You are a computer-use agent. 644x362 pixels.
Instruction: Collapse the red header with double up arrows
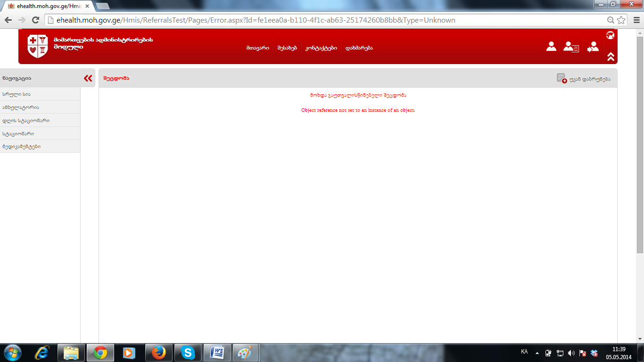[611, 57]
